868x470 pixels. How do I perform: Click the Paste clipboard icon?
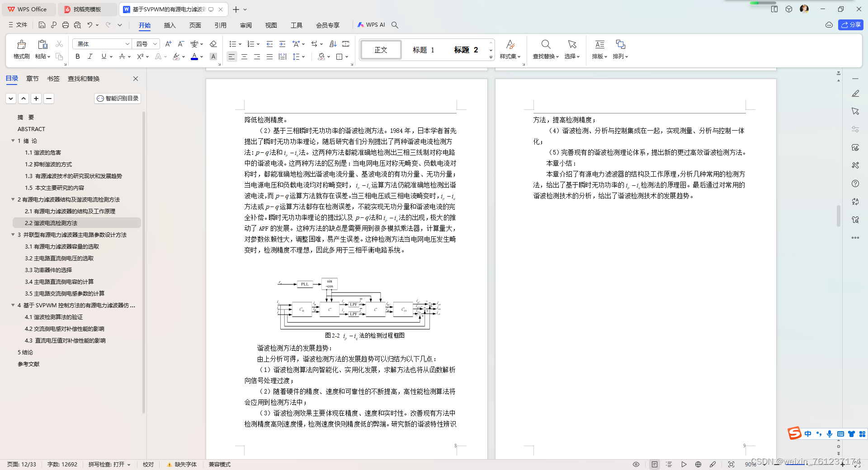pyautogui.click(x=42, y=44)
